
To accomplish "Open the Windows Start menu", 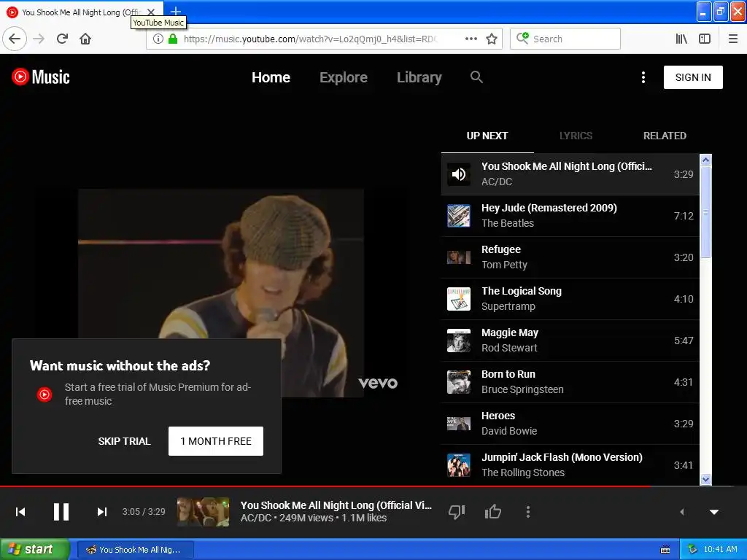I will tap(35, 549).
